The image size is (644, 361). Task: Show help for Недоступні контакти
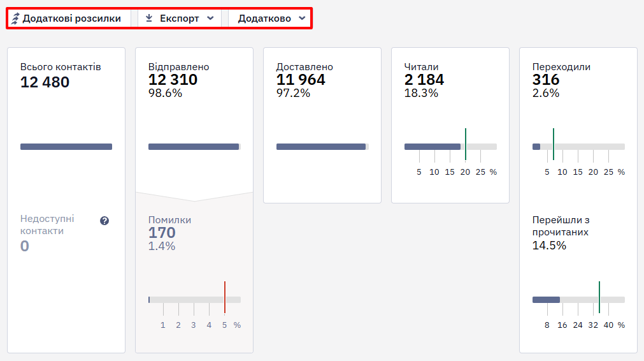tap(104, 221)
